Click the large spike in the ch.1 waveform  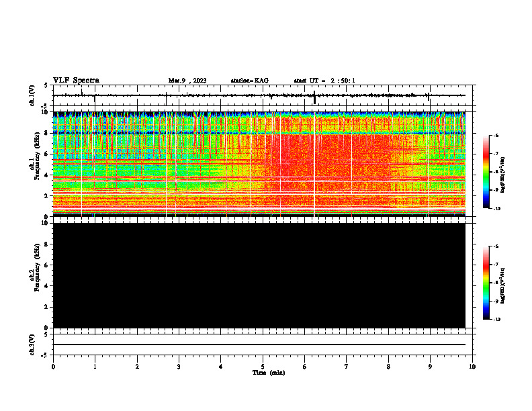point(315,97)
